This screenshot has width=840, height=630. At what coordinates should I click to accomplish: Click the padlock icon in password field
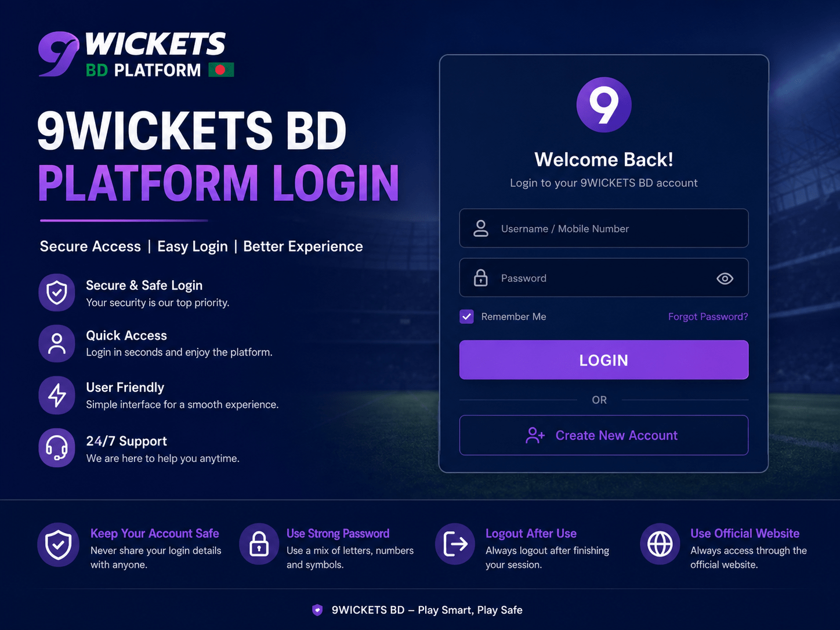[x=481, y=278]
